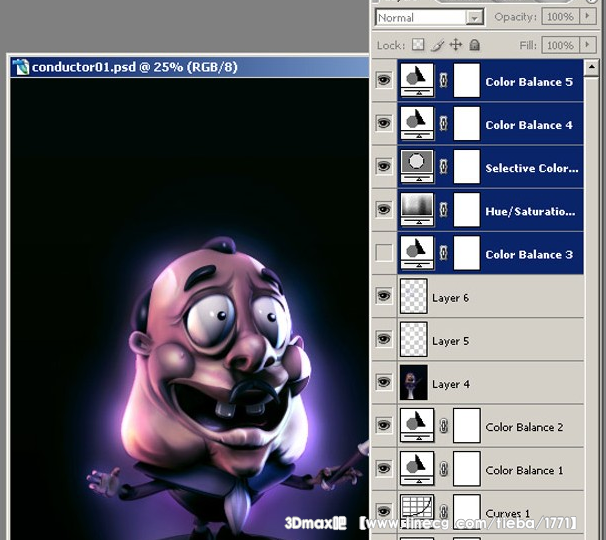Select the Layer 6 name
Screen dimensions: 606x540
point(450,298)
